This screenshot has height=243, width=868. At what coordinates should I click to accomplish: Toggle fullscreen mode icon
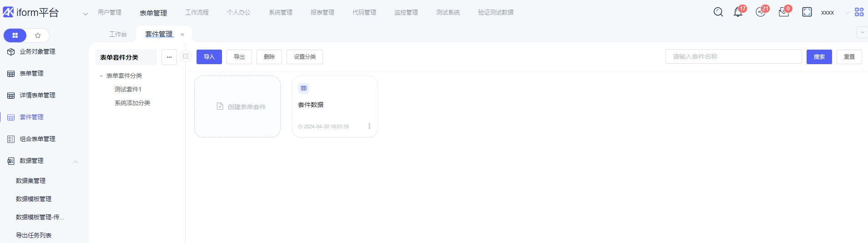[x=807, y=12]
